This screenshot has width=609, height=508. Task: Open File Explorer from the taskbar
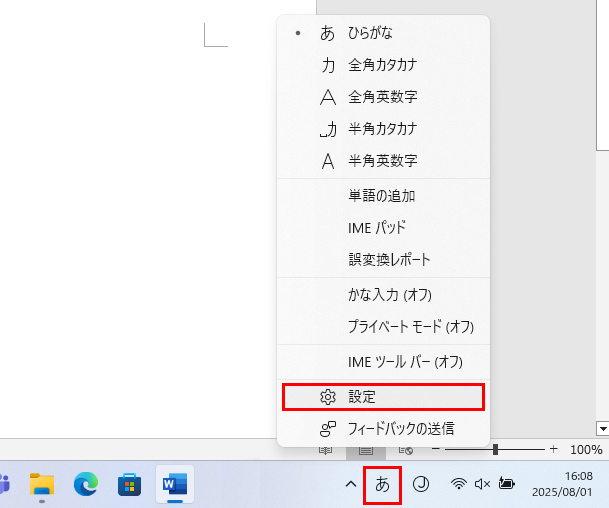click(x=42, y=485)
